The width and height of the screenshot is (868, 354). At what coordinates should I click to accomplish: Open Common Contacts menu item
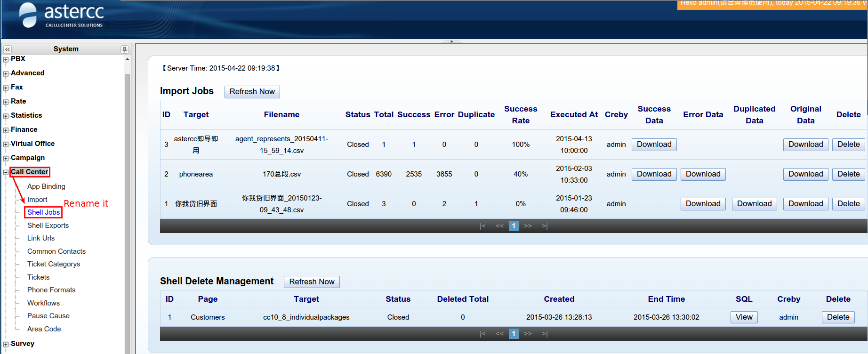click(56, 251)
